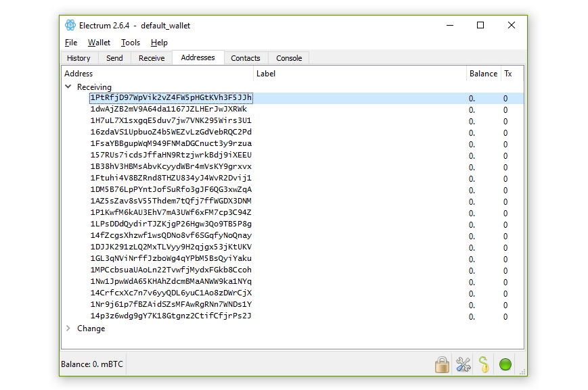Select address 1P1KwfM6kAU3EhV7mA3UWf6xFM7cp3C94Z
The height and width of the screenshot is (390, 588).
171,212
